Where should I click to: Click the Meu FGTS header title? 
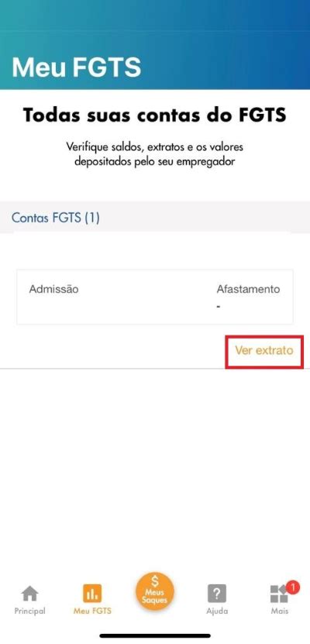(77, 67)
